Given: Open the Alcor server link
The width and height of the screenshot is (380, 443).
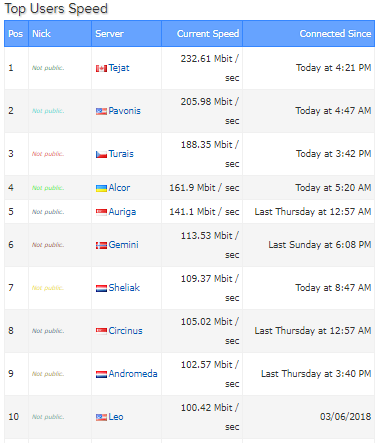Looking at the screenshot, I should tap(119, 188).
